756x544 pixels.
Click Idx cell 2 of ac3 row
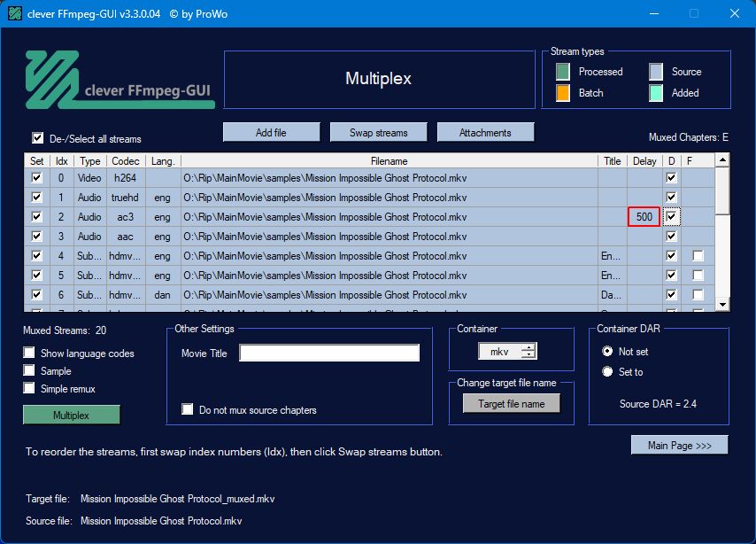point(61,217)
